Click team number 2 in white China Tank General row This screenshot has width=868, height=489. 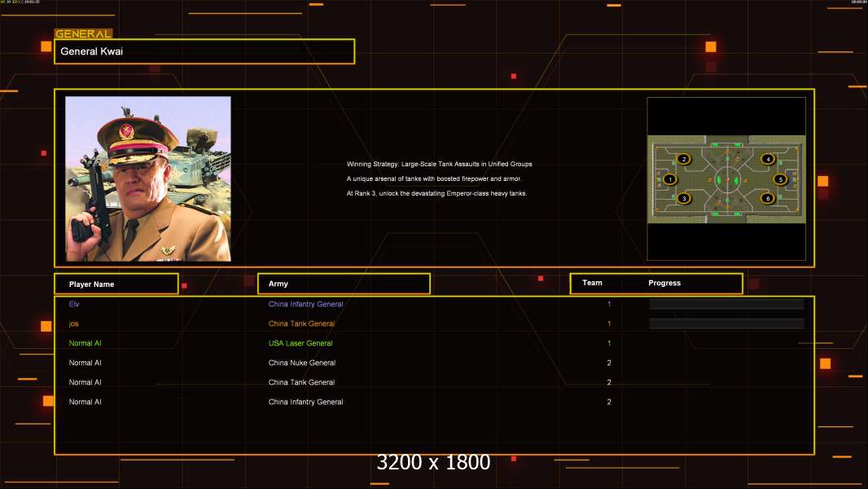tap(609, 382)
